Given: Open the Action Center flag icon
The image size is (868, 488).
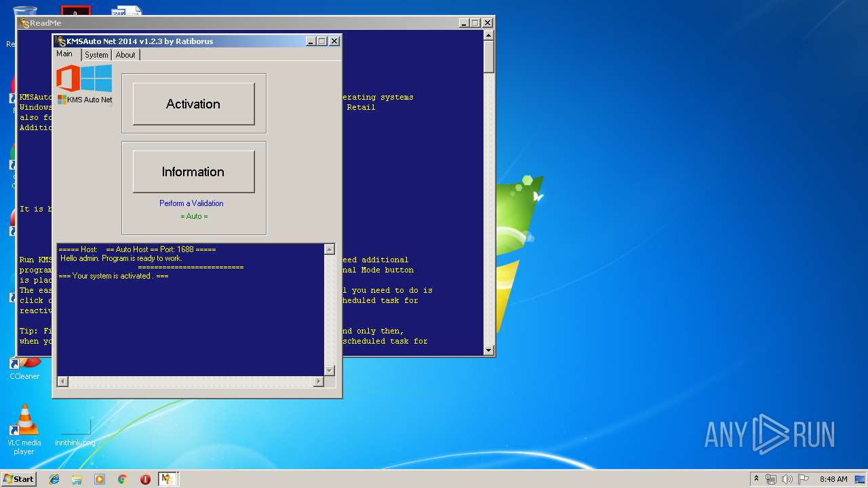Looking at the screenshot, I should tap(804, 479).
